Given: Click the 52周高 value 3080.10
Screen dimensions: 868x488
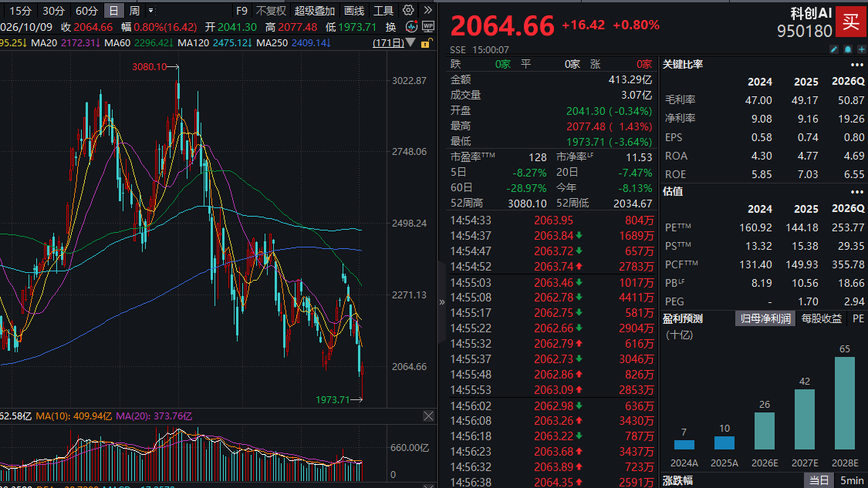Looking at the screenshot, I should tap(527, 204).
